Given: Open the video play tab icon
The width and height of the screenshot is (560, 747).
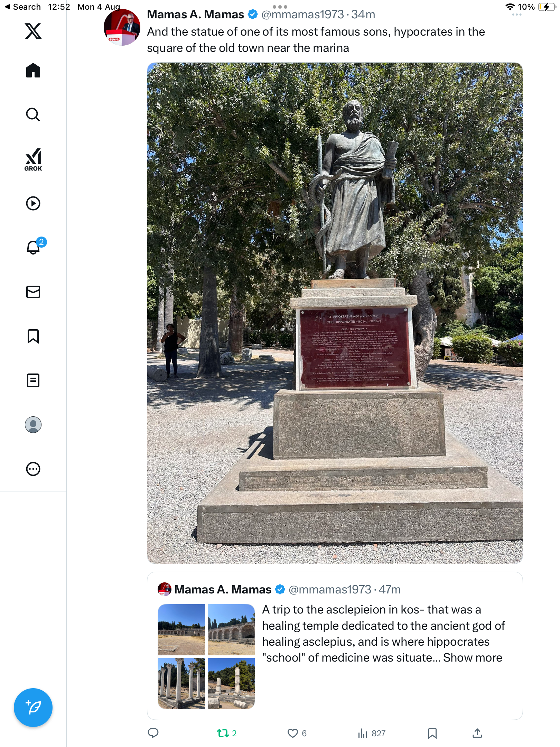Looking at the screenshot, I should click(x=33, y=203).
